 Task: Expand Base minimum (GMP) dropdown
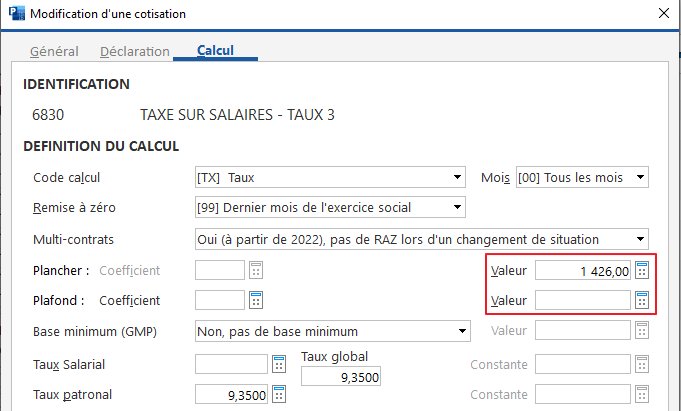pyautogui.click(x=462, y=331)
